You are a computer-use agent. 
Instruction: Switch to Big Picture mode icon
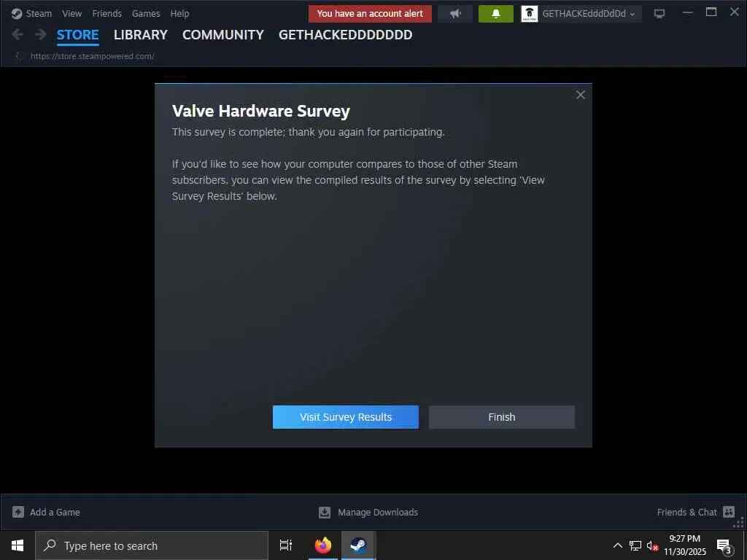pyautogui.click(x=659, y=13)
